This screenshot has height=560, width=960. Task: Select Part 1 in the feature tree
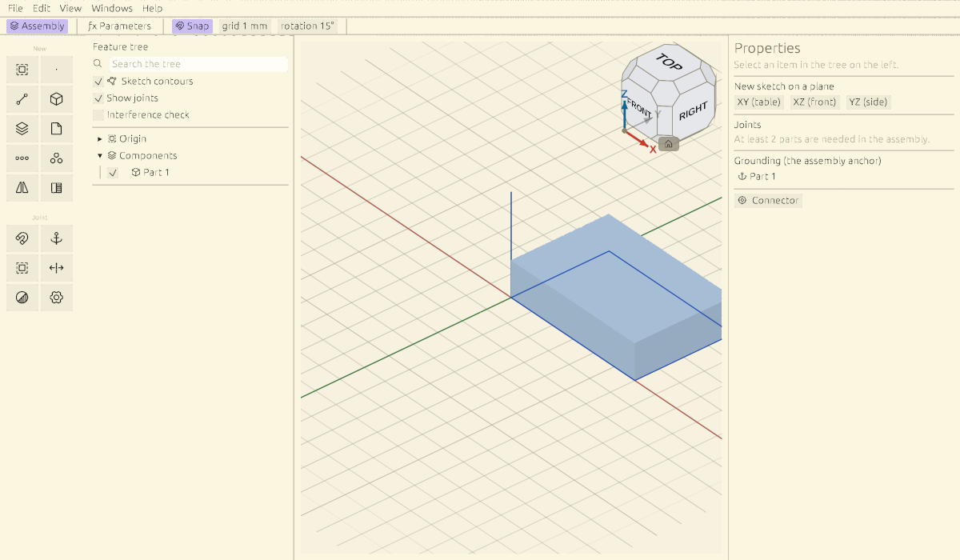156,173
